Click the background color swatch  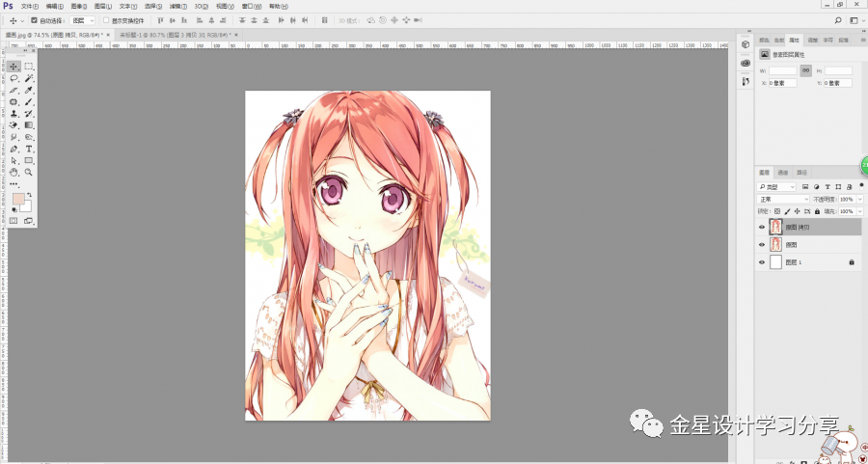(x=27, y=207)
